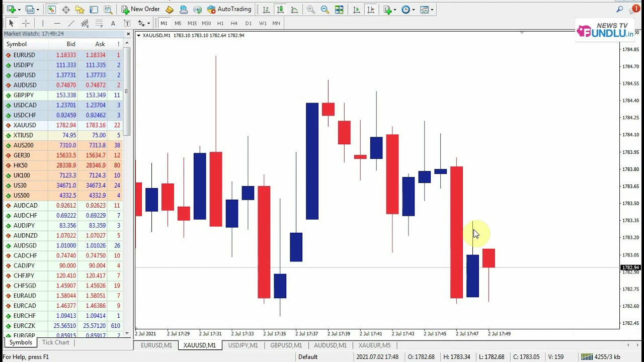Switch to USDJPY,M1 chart tab
Screen dimensions: 644x362
point(243,345)
